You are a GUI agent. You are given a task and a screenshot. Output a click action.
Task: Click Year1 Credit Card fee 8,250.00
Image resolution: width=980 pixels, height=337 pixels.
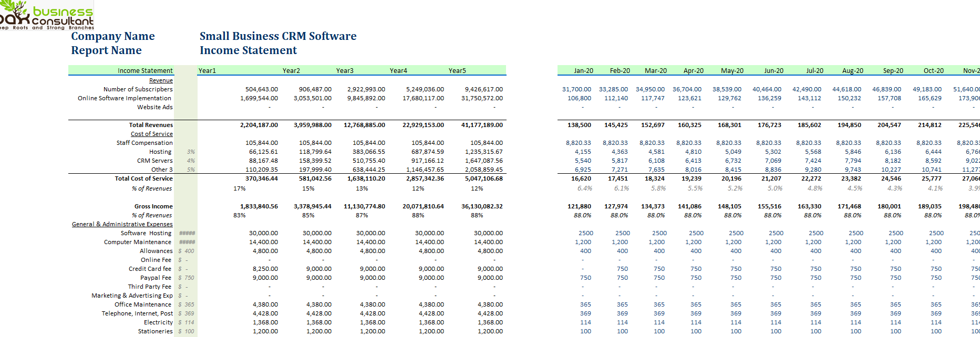pos(265,269)
